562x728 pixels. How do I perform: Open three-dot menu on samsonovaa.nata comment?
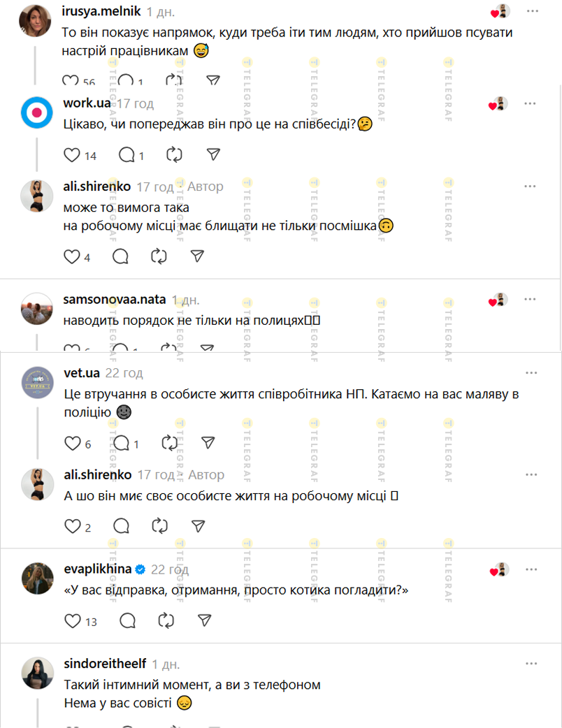tap(530, 300)
